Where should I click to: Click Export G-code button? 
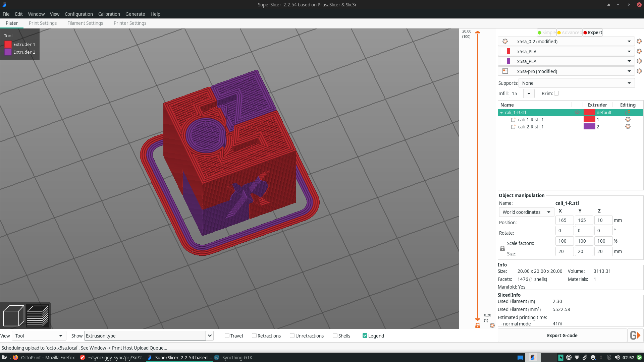[x=562, y=336]
